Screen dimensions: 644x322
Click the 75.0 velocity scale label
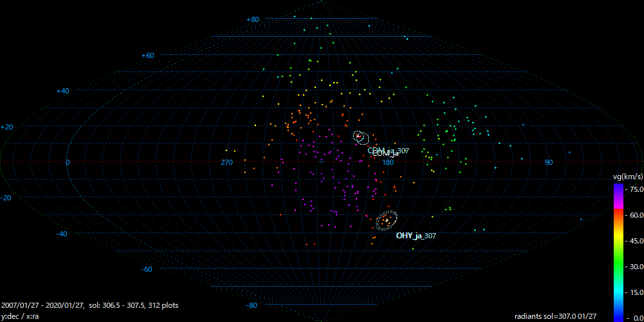click(636, 189)
